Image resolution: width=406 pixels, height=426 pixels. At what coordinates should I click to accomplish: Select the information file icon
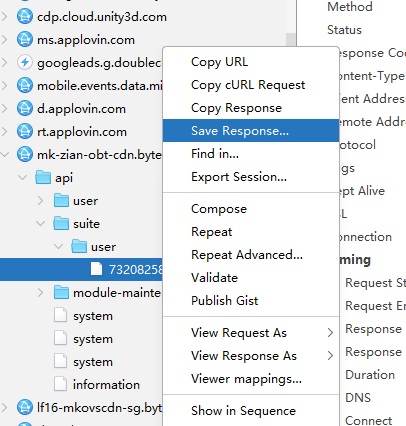point(60,384)
